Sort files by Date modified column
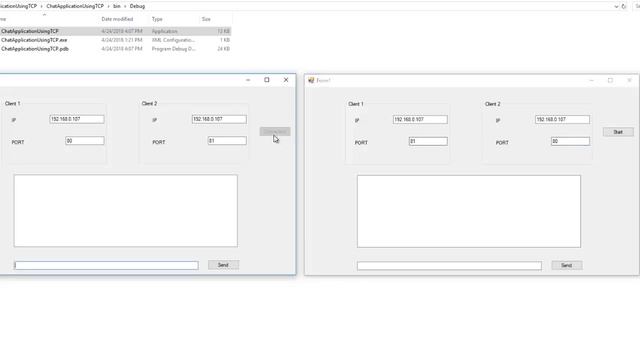 coord(117,19)
